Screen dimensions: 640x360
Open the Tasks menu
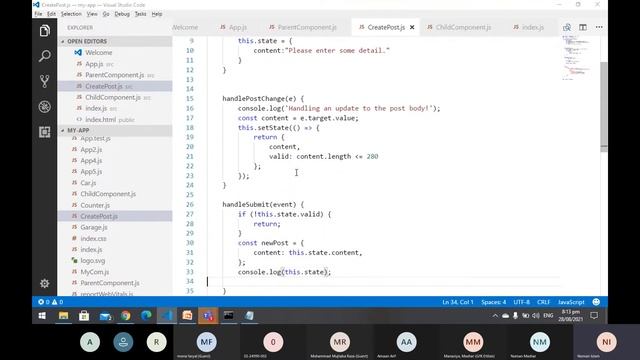[x=140, y=14]
